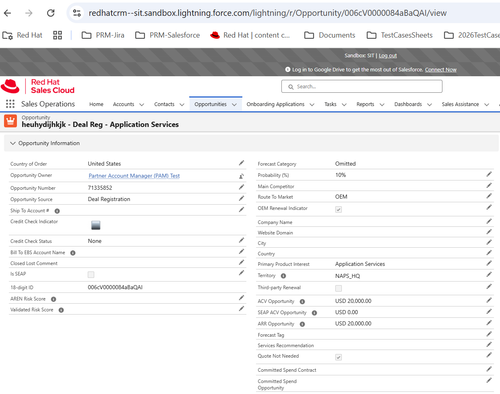This screenshot has height=394, width=500.
Task: Open Onboarding Applications dropdown arrow
Action: (312, 104)
